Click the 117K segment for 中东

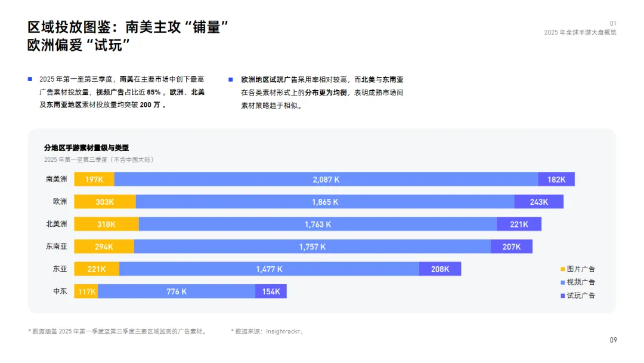pos(86,291)
